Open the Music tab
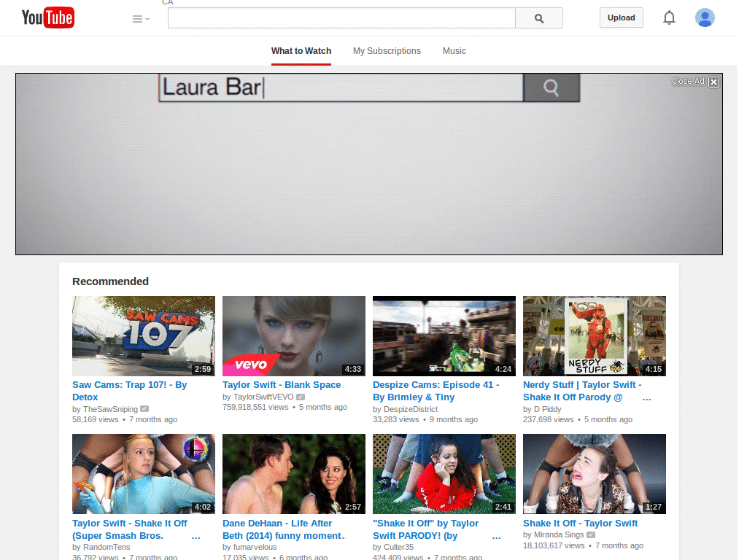Screen dimensions: 747x560 tap(454, 51)
